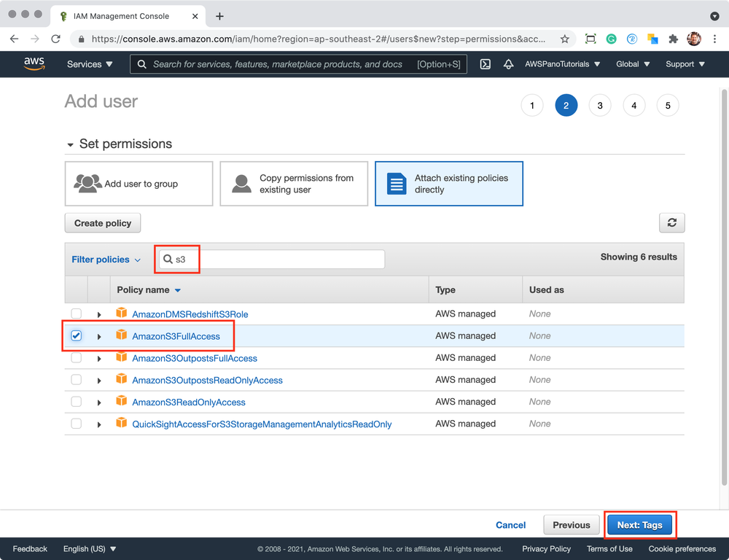The image size is (729, 560).
Task: Expand the AmazonS3ReadOnlyAccess row details
Action: coord(99,402)
